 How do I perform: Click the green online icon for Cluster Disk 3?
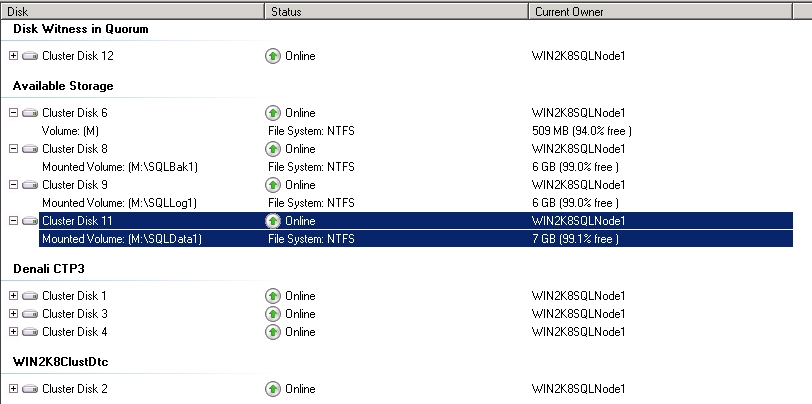tap(273, 314)
